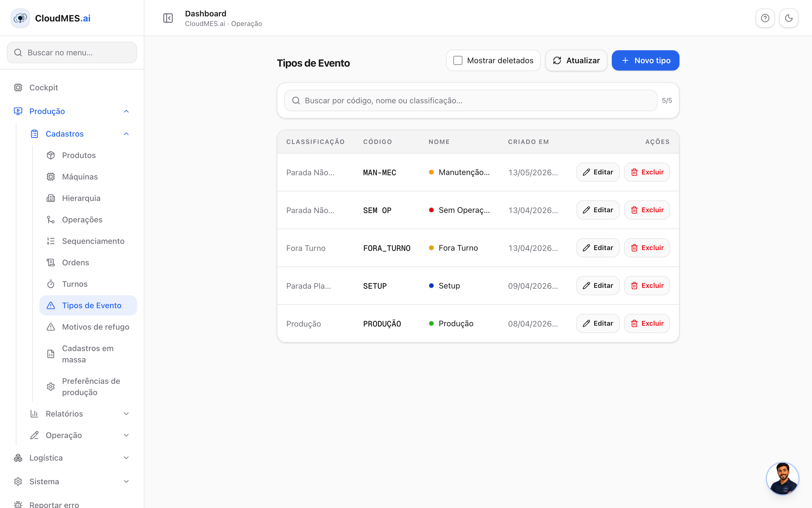Click the magnifier icon in event type search
The width and height of the screenshot is (812, 508).
[x=296, y=100]
